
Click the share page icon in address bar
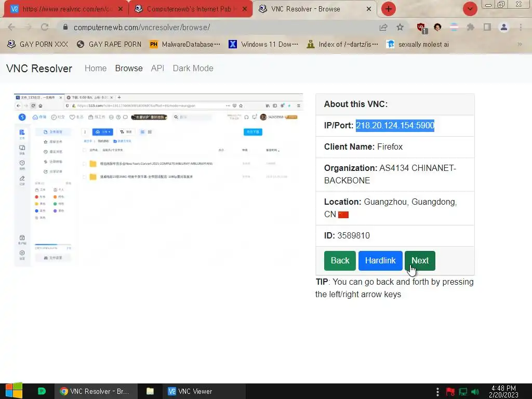(x=383, y=27)
